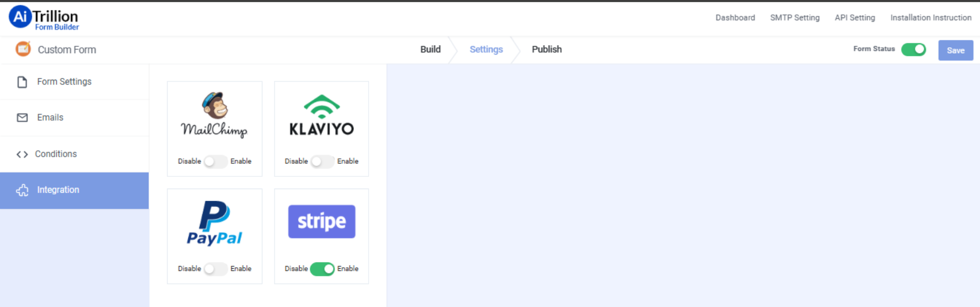Click the Integration puzzle piece icon
980x307 pixels.
(22, 190)
